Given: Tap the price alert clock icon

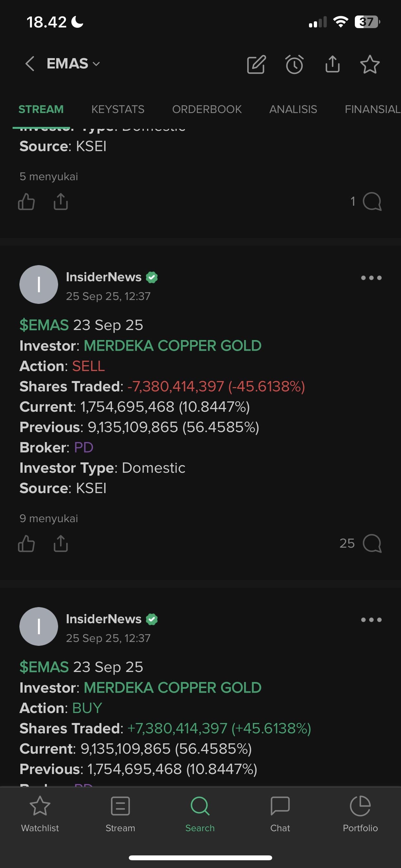Looking at the screenshot, I should coord(294,64).
